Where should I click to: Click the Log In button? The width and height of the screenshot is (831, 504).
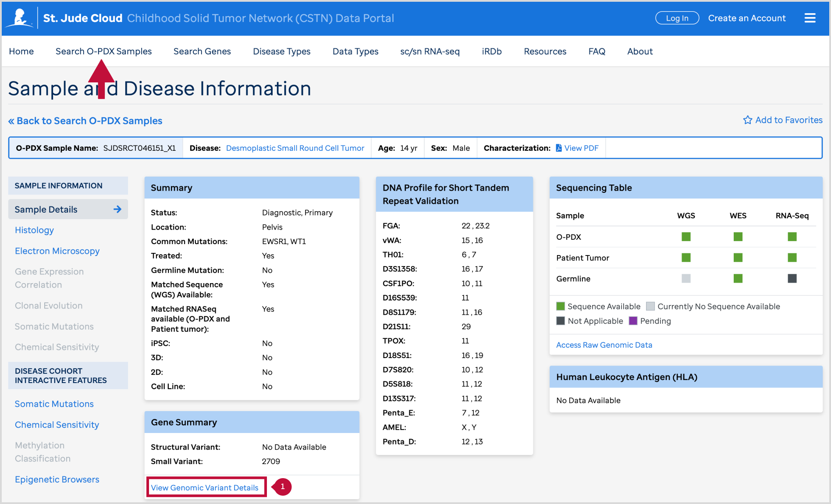point(677,18)
